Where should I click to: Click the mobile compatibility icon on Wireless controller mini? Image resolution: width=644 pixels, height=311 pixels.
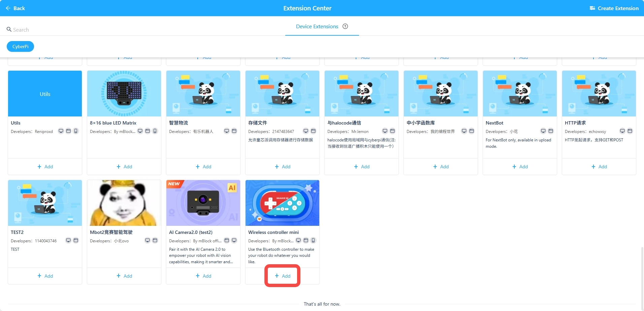click(x=313, y=240)
